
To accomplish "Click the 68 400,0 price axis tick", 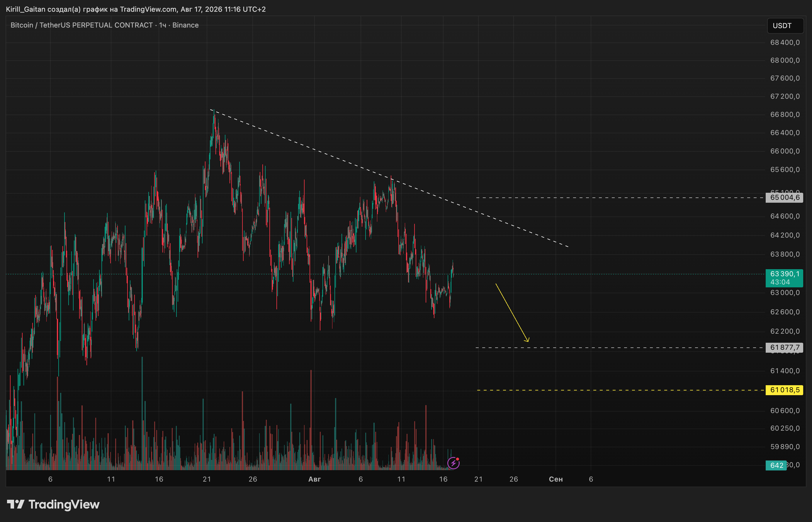I will (x=785, y=42).
